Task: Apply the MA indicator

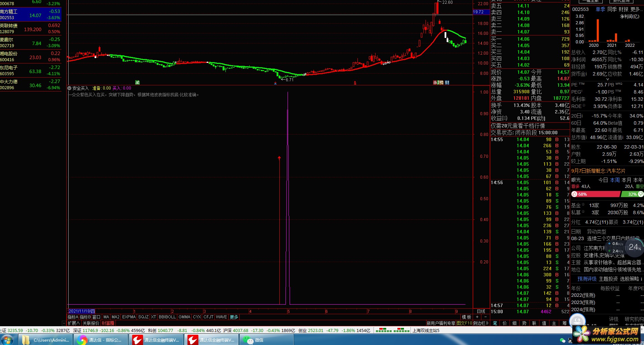Action: (x=106, y=317)
